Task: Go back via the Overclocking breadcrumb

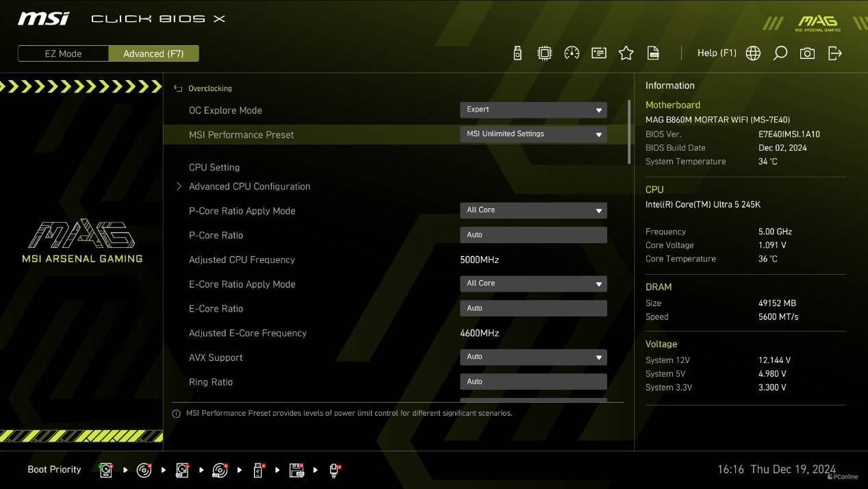Action: click(x=209, y=88)
